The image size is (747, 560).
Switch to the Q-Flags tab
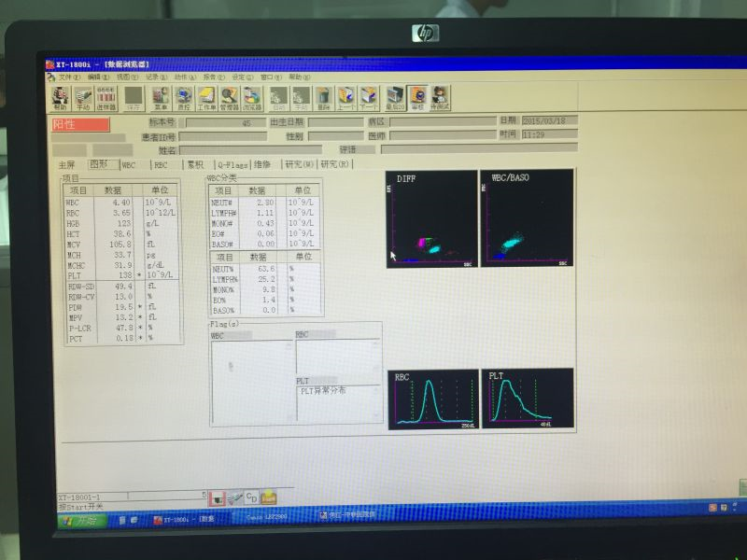pos(227,164)
